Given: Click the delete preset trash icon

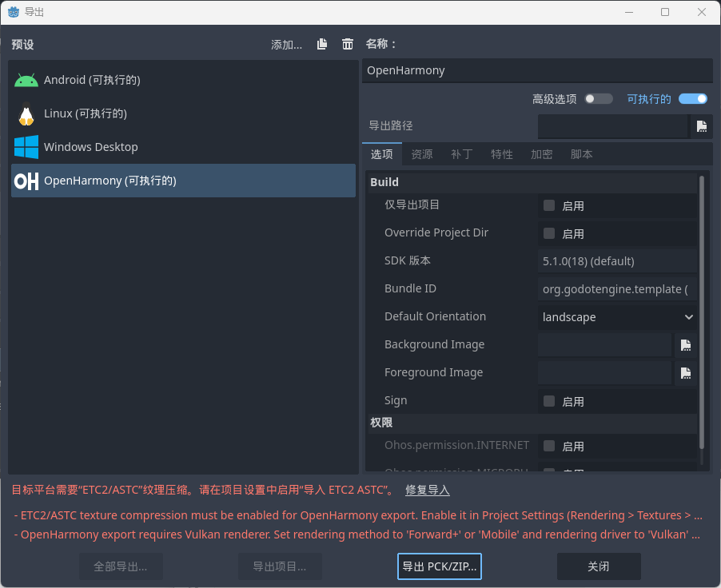Looking at the screenshot, I should pos(348,44).
